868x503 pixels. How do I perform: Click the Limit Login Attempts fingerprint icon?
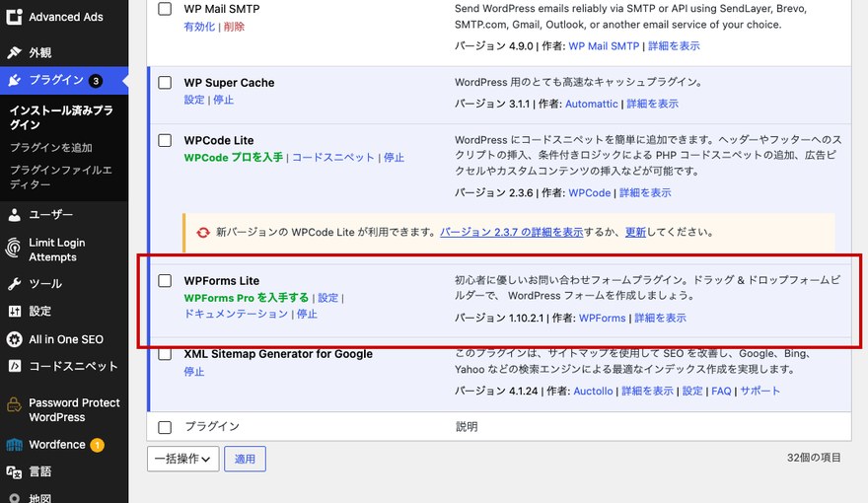tap(13, 249)
